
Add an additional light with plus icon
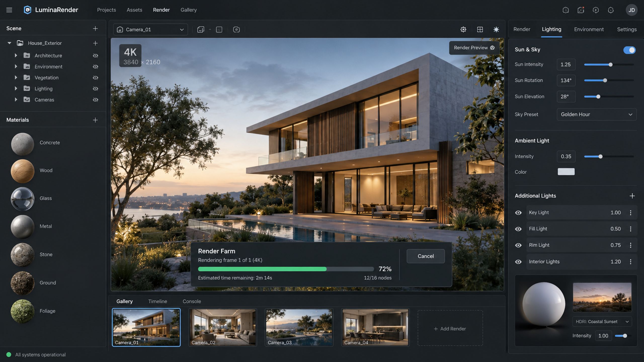click(632, 196)
